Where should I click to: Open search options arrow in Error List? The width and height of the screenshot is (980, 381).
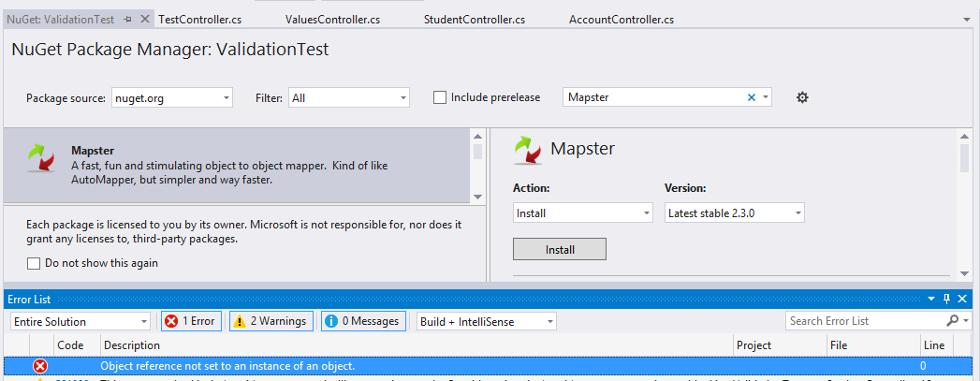(x=966, y=321)
